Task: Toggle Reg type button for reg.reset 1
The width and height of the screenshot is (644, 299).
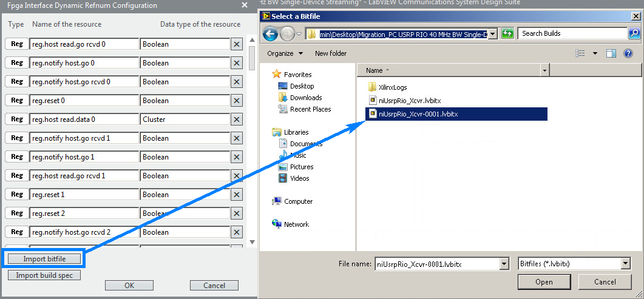Action: click(x=17, y=195)
